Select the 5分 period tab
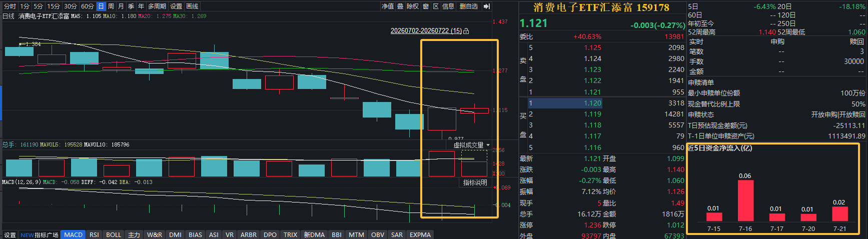Viewport: 868px width, 239px height. 39,6
